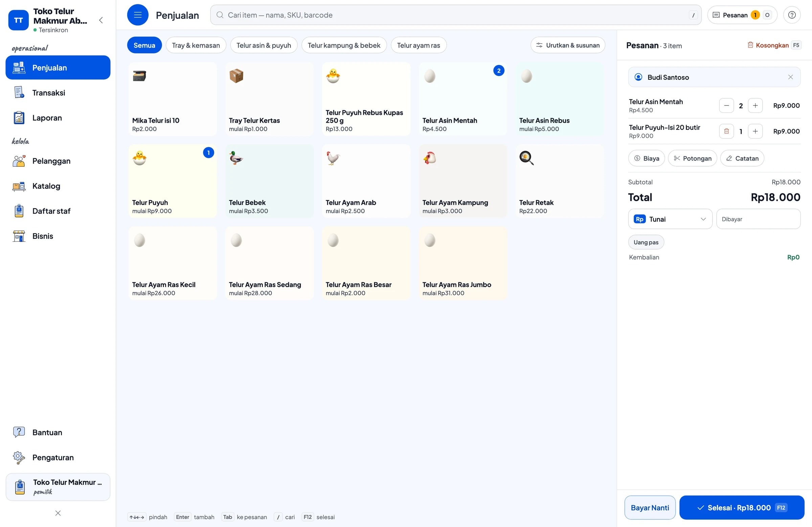Decrease Telur Asin Mentah quantity
Image resolution: width=812 pixels, height=527 pixels.
click(726, 106)
